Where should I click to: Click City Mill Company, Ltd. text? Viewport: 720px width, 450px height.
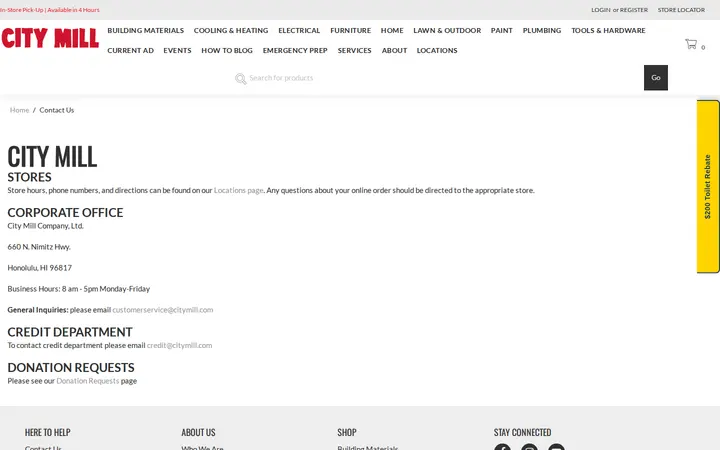[45, 226]
